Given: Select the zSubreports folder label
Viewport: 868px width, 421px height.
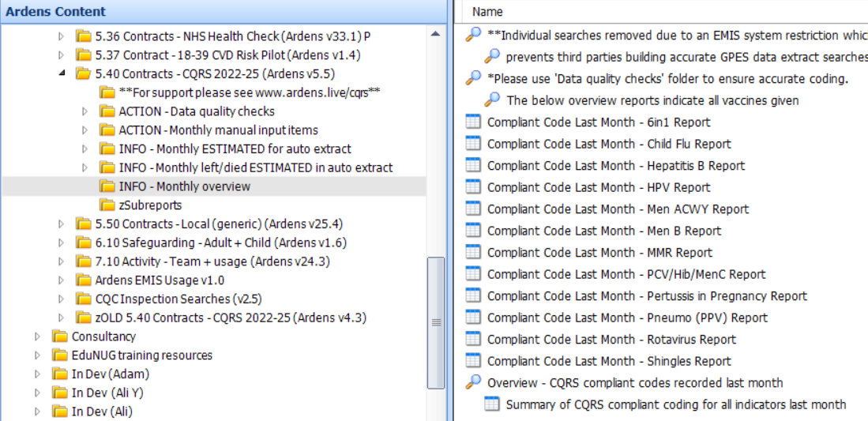Looking at the screenshot, I should click(150, 205).
